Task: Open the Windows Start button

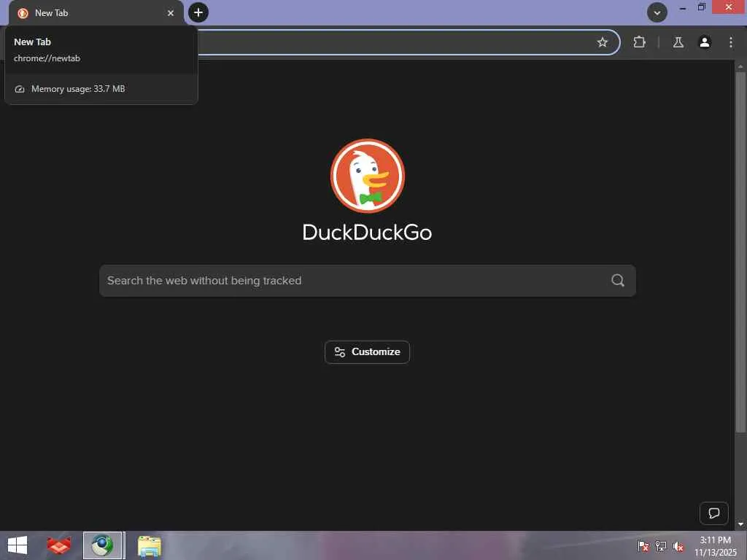Action: point(18,545)
